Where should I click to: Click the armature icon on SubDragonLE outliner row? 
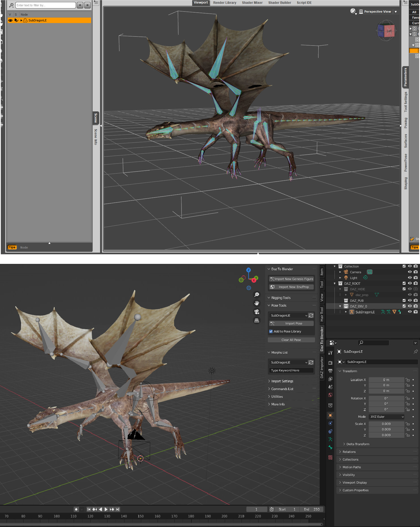pos(352,312)
